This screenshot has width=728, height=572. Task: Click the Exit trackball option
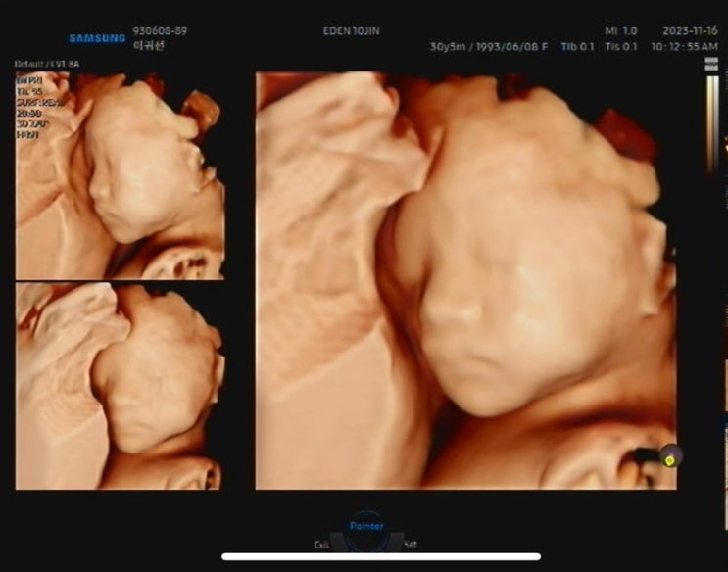[321, 545]
